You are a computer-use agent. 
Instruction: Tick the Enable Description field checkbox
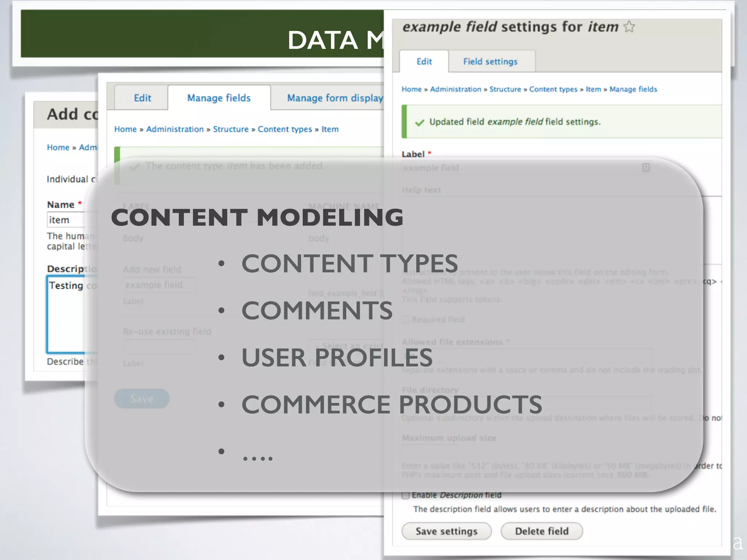(x=405, y=495)
